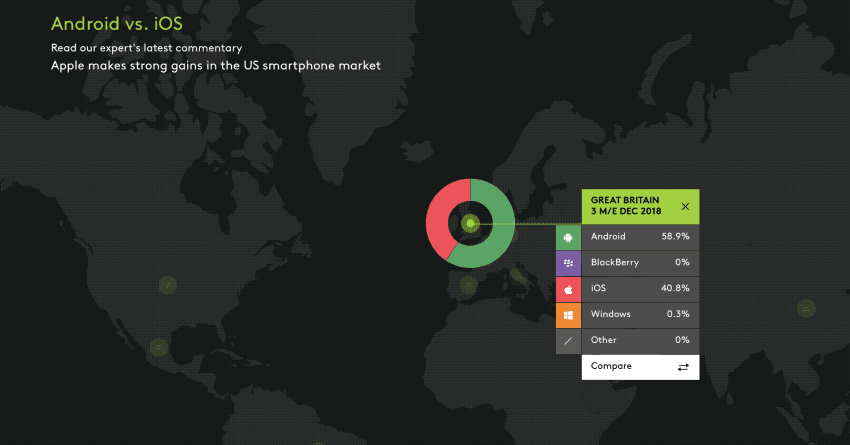Close the Great Britain popup
The image size is (850, 445).
tap(685, 206)
